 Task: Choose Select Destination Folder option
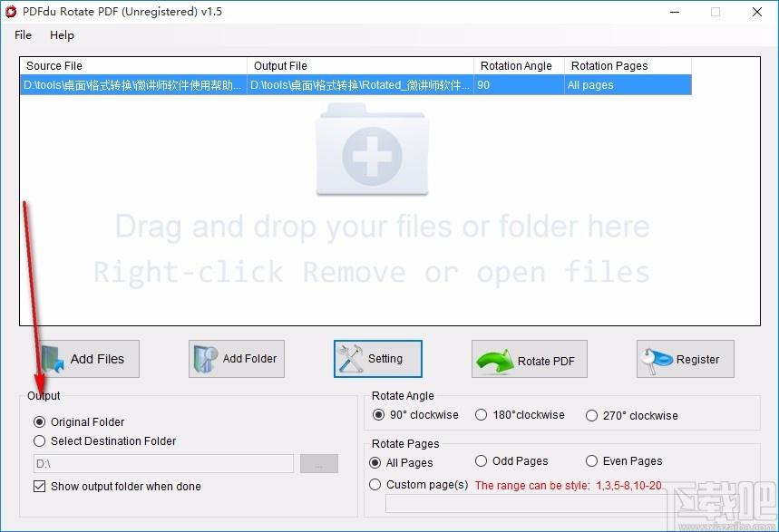coord(39,441)
